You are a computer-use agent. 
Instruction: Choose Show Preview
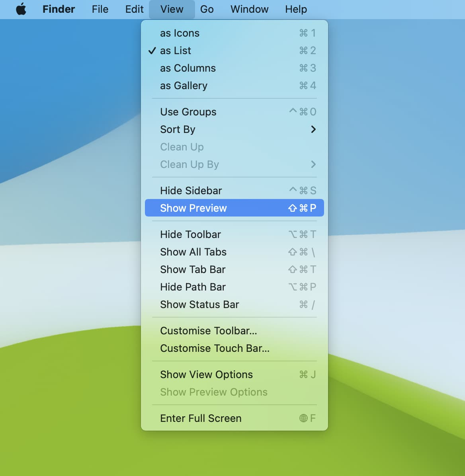[234, 208]
